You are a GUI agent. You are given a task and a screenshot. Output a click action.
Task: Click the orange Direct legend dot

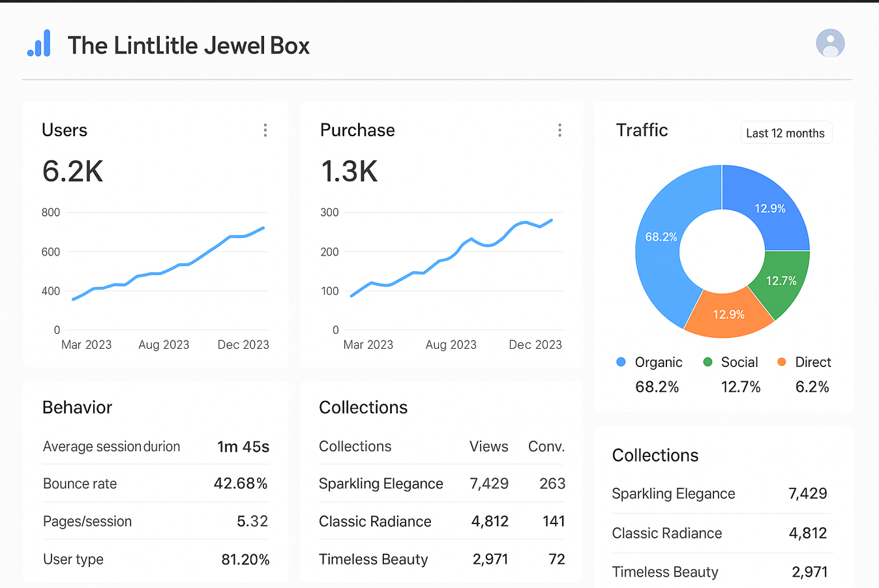(x=781, y=362)
